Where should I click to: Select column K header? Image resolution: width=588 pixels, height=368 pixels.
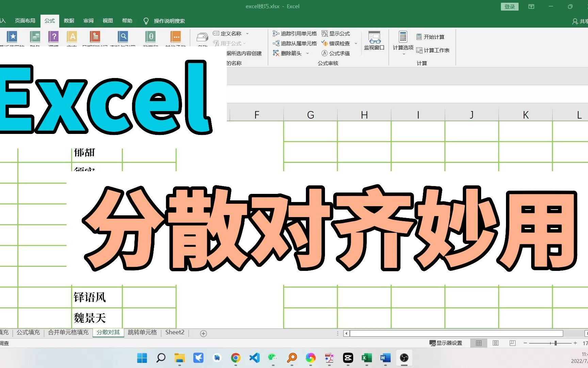pyautogui.click(x=526, y=115)
